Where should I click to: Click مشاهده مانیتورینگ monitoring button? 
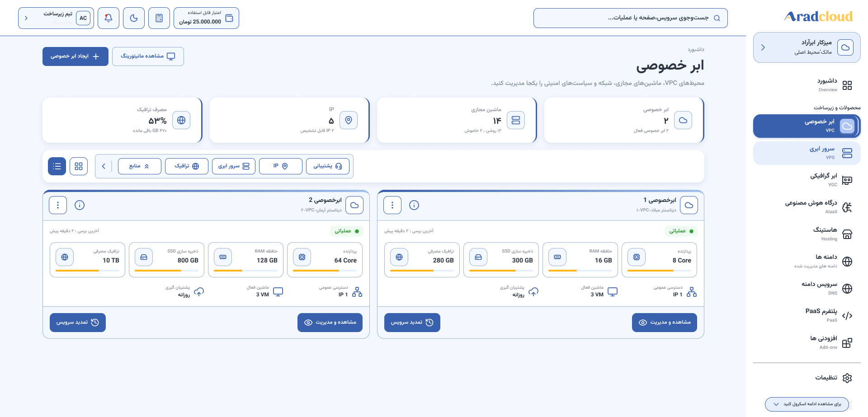tap(148, 56)
